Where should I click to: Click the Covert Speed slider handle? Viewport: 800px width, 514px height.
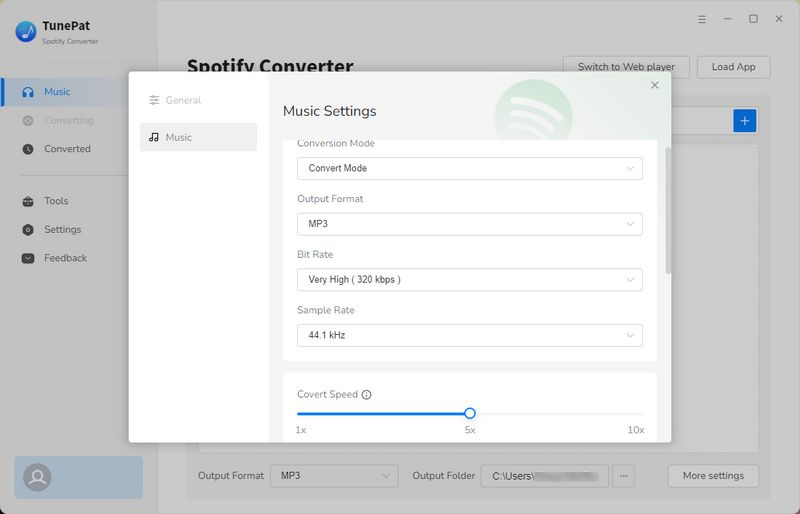coord(470,413)
